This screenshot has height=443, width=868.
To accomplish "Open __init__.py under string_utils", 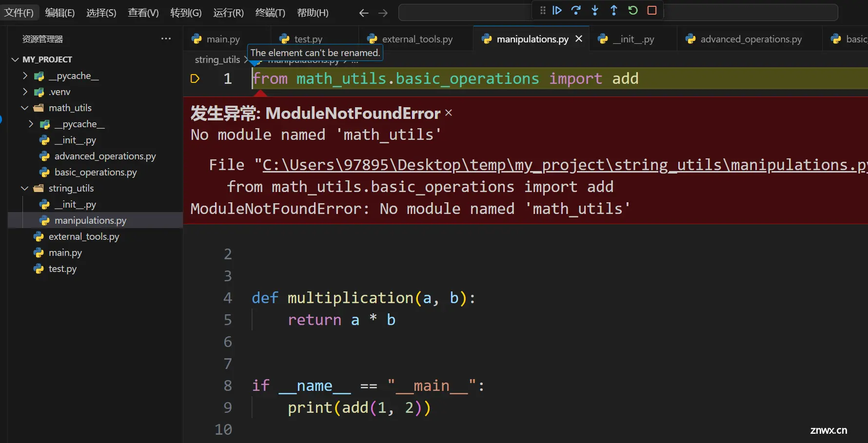I will click(75, 204).
